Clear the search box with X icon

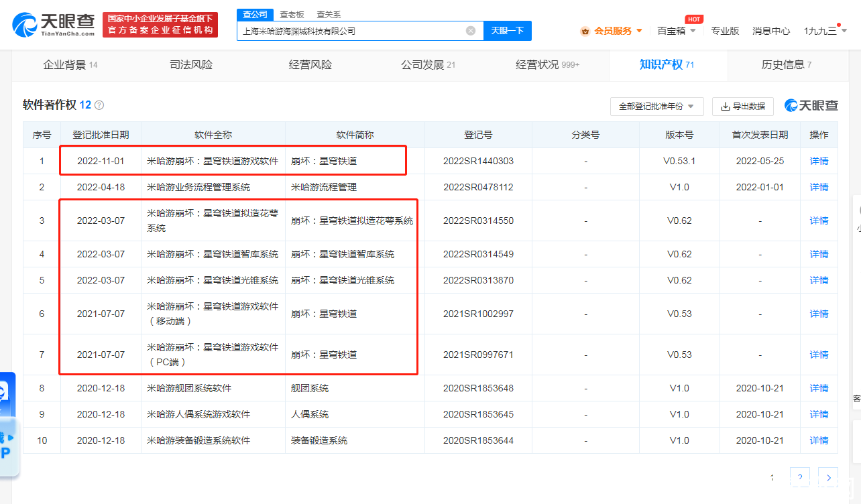pyautogui.click(x=471, y=31)
